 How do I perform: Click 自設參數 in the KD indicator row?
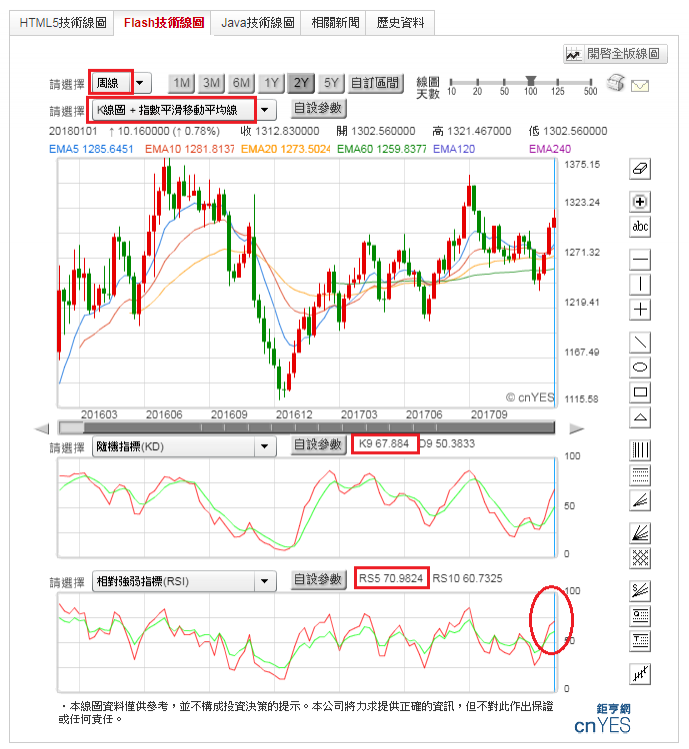[318, 445]
